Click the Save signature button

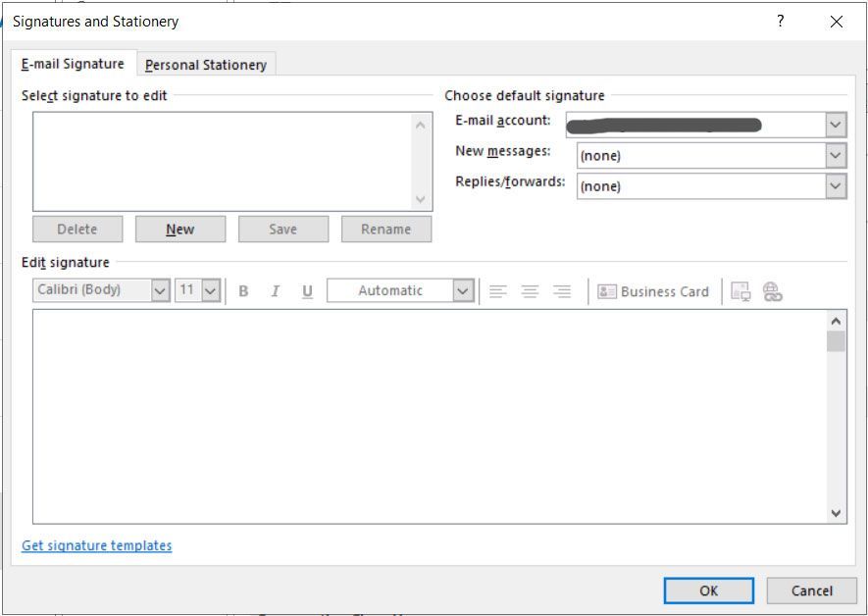(283, 230)
